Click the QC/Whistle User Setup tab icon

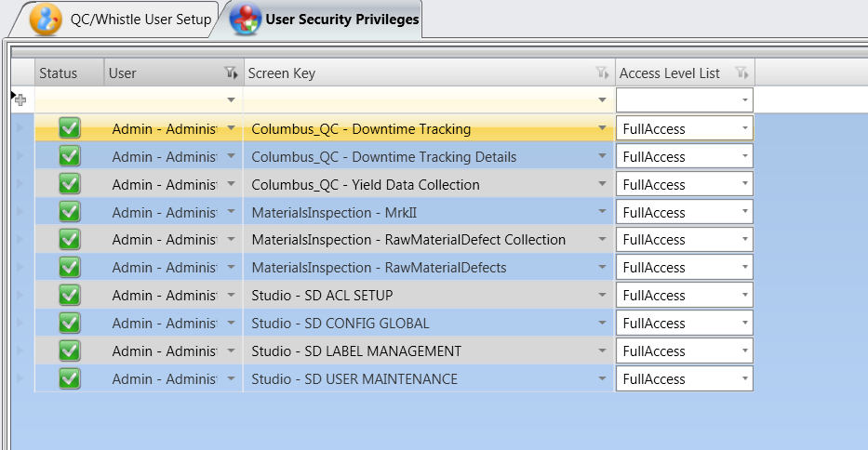[46, 20]
